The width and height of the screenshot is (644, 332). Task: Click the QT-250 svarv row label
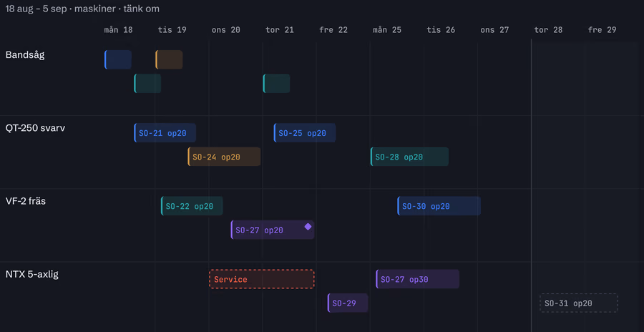tap(35, 128)
